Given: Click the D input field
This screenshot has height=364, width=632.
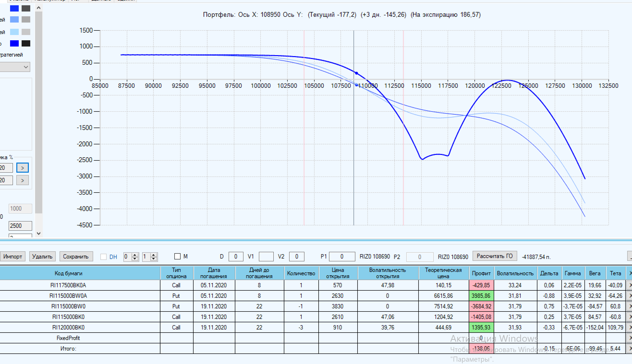Looking at the screenshot, I should (x=236, y=257).
